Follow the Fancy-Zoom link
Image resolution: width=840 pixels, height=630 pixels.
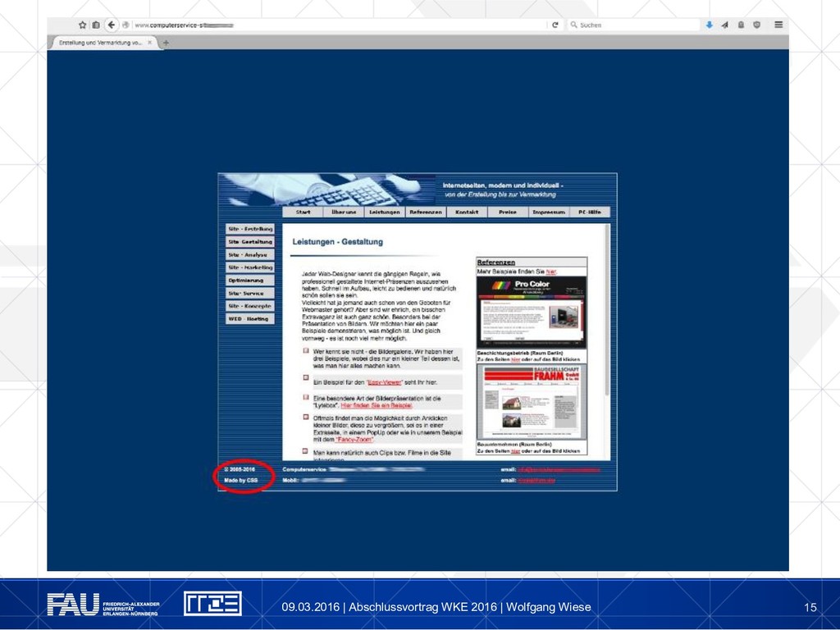point(354,440)
